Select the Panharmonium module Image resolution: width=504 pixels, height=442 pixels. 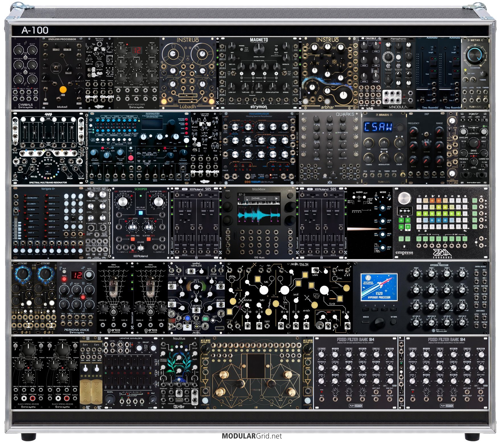[259, 148]
